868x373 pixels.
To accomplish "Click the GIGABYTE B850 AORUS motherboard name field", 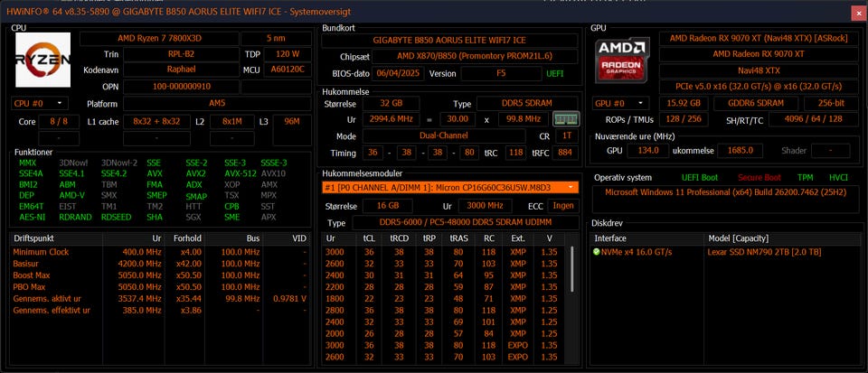I will (x=450, y=42).
